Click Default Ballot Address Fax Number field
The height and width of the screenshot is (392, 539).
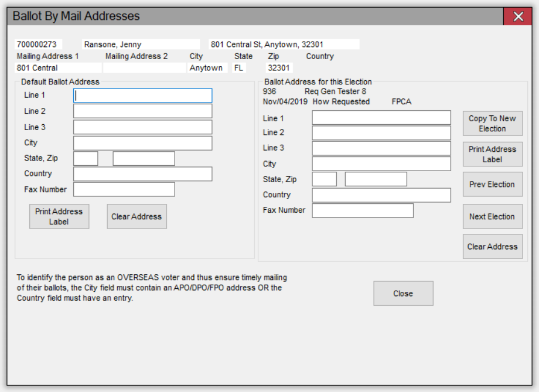[x=124, y=189]
